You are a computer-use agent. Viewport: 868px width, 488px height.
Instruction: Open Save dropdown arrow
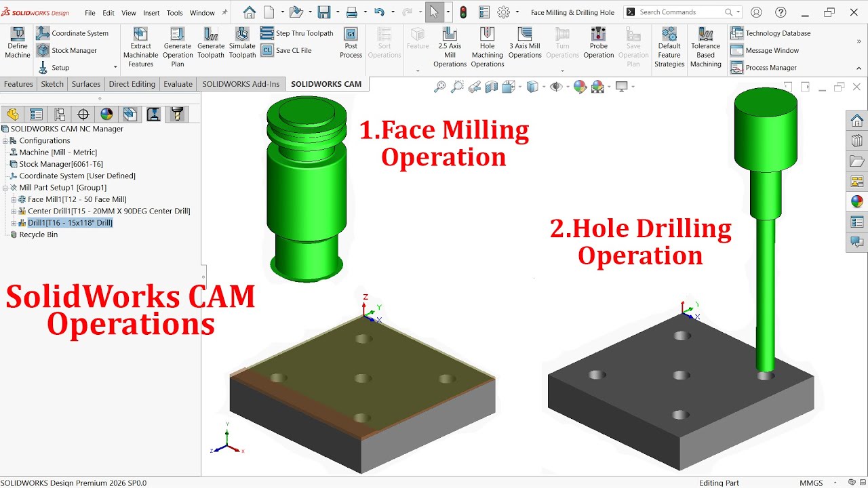[337, 12]
